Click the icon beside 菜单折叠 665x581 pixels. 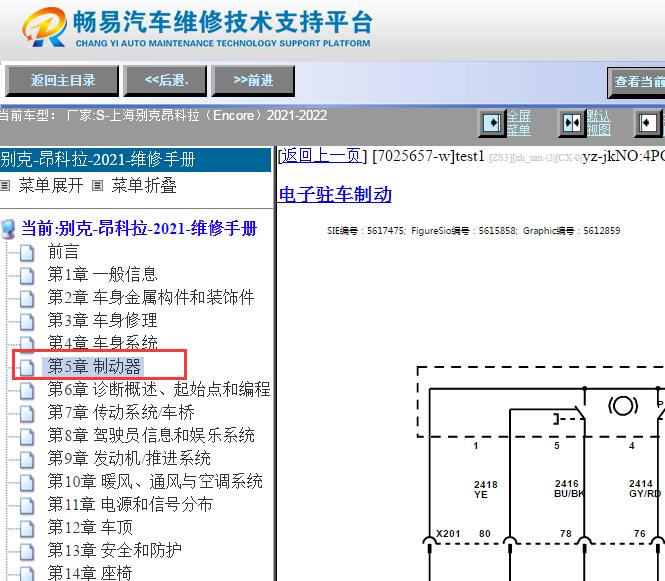pos(98,185)
